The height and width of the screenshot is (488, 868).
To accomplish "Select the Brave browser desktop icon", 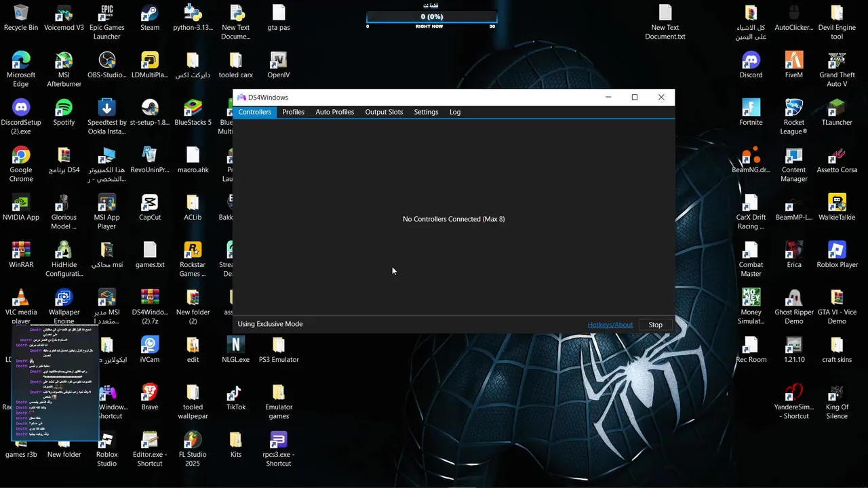I will (x=150, y=398).
